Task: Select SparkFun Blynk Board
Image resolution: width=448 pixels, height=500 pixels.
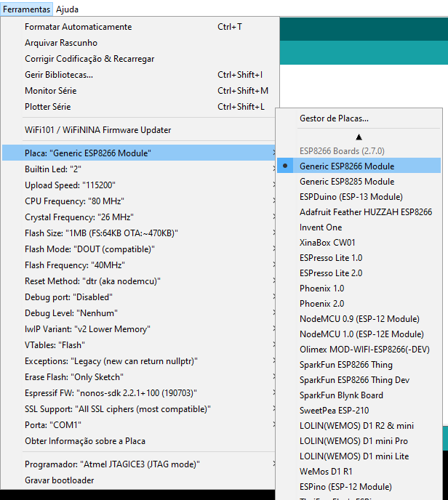Action: click(x=359, y=395)
